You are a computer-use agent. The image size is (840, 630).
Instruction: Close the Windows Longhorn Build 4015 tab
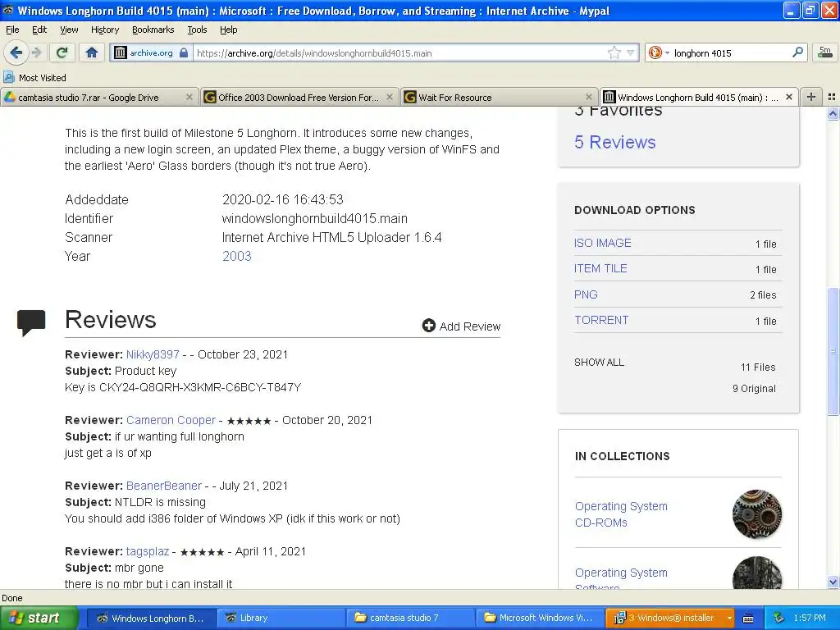tap(788, 97)
